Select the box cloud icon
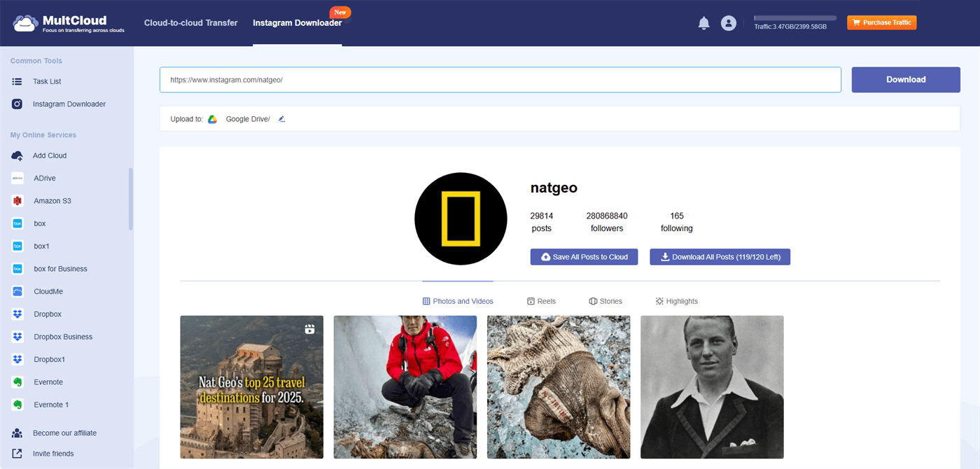The image size is (980, 469). point(17,223)
